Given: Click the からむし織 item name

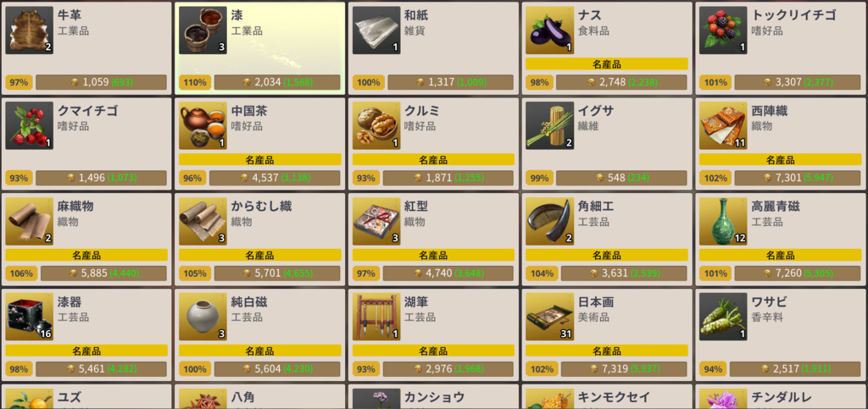Looking at the screenshot, I should 261,207.
